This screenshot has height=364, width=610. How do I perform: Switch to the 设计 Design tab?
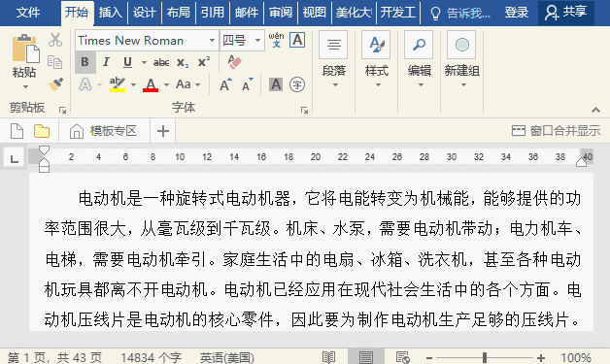pos(145,13)
